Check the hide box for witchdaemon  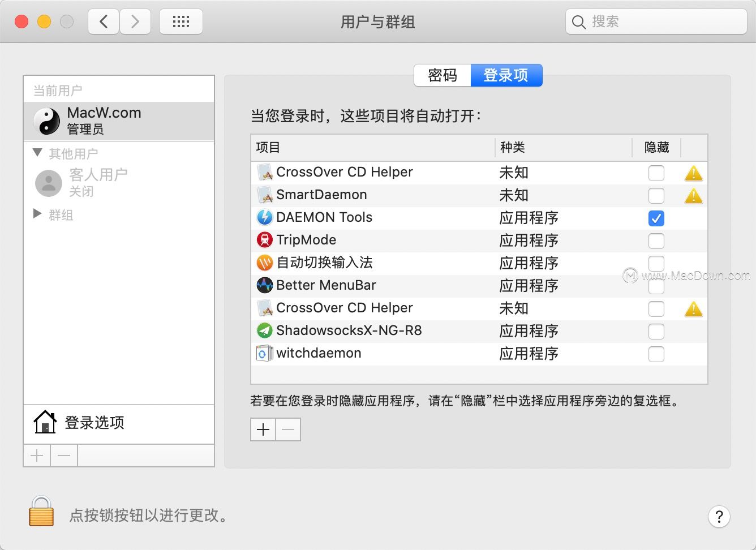(656, 354)
